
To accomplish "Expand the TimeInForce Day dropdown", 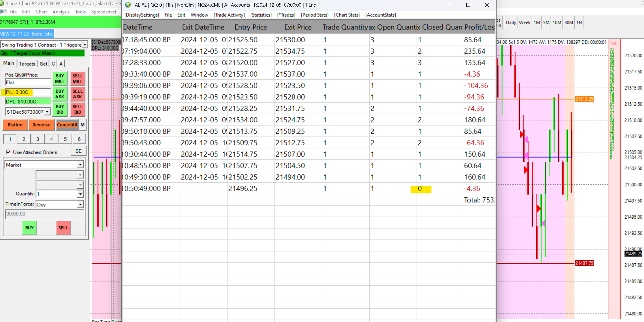I will pos(80,204).
